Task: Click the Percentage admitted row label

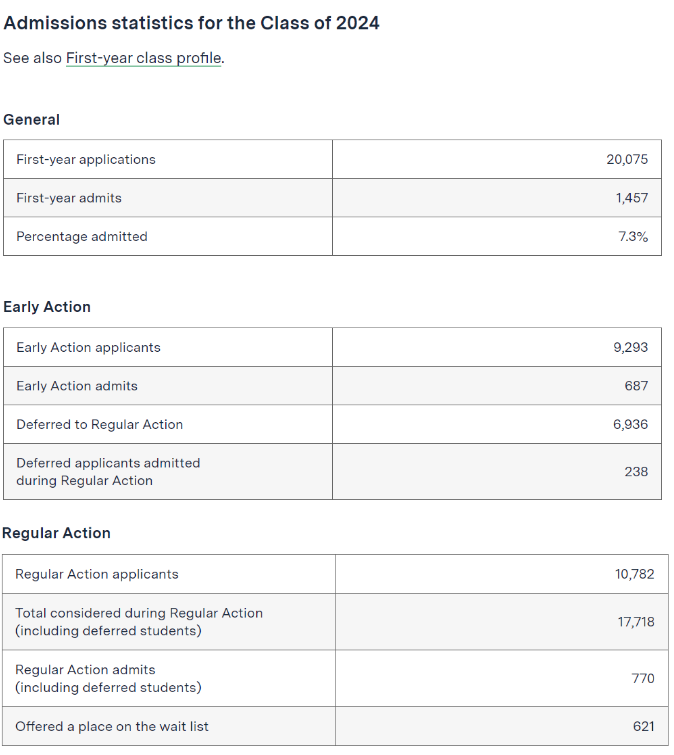Action: (x=82, y=236)
